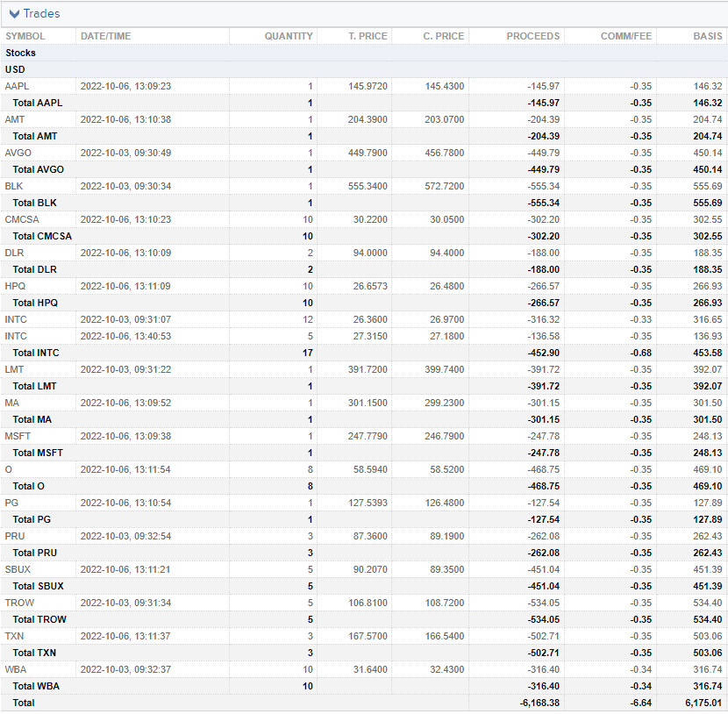The width and height of the screenshot is (728, 714).
Task: Click grand total basis 6,175.01
Action: tap(703, 704)
